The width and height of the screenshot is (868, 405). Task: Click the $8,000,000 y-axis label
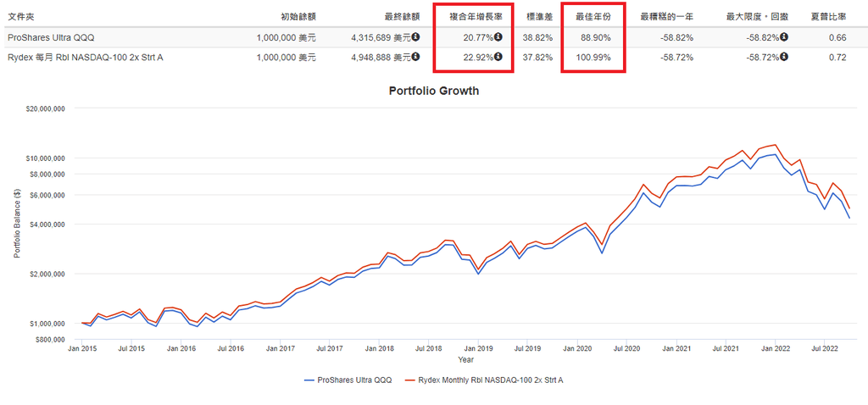click(x=47, y=175)
